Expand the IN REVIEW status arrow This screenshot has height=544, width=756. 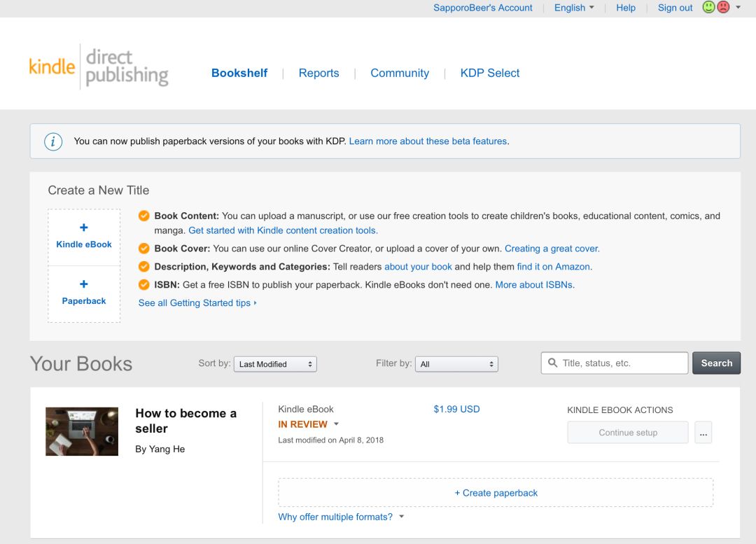pos(336,424)
